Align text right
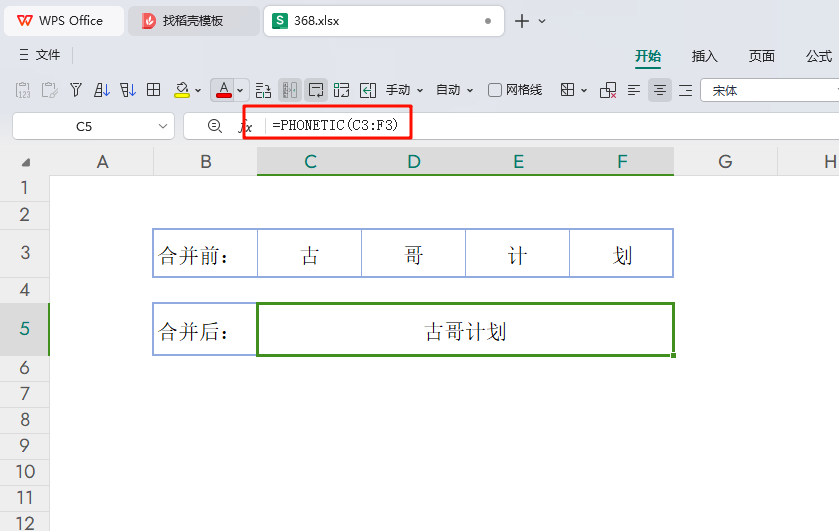The width and height of the screenshot is (839, 531). (x=685, y=90)
